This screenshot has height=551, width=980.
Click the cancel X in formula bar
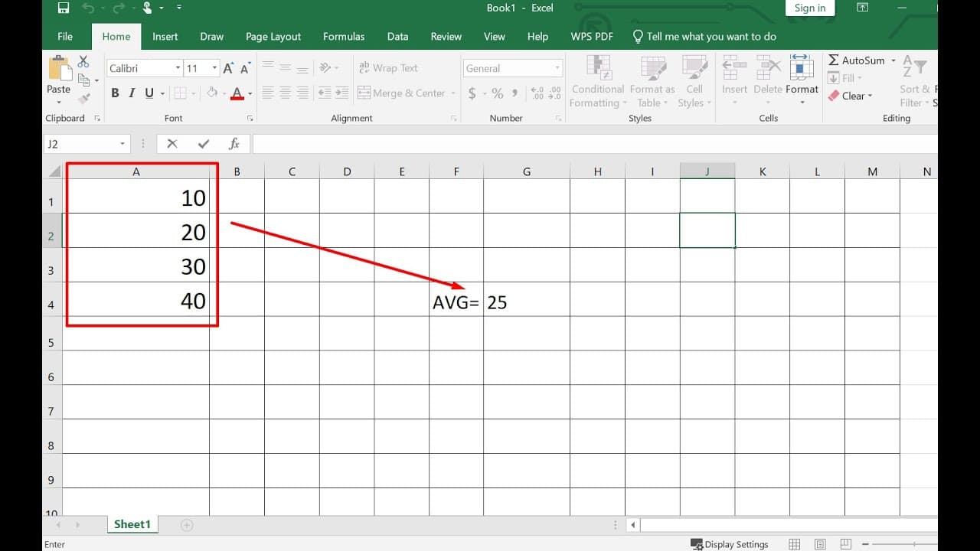click(172, 144)
